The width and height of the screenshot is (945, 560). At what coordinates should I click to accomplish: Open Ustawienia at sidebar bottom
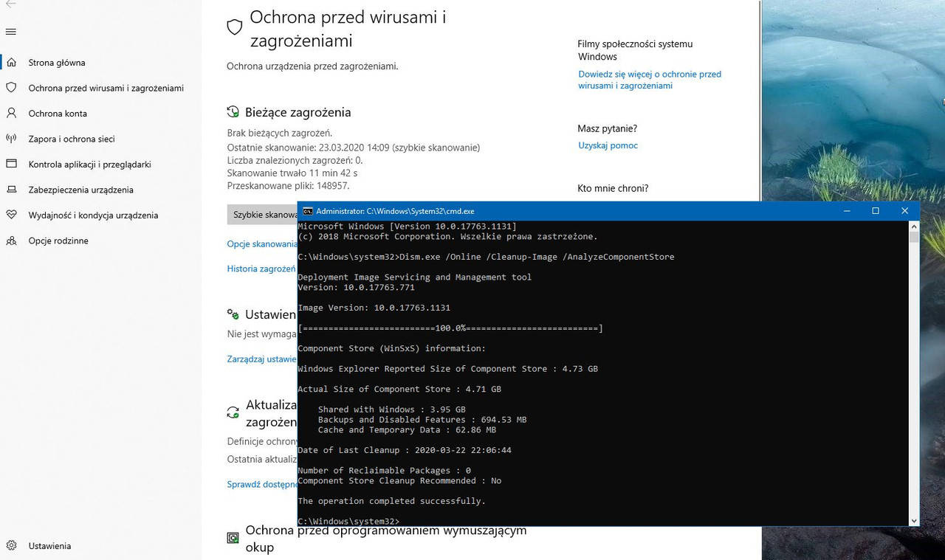[x=49, y=546]
